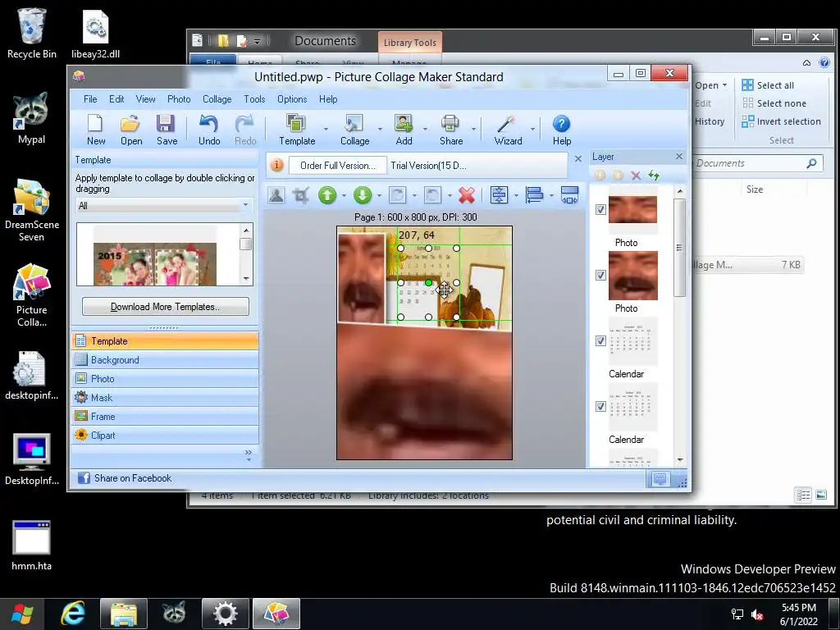
Task: Click the green swap arrows icon in Layer panel
Action: [x=654, y=176]
